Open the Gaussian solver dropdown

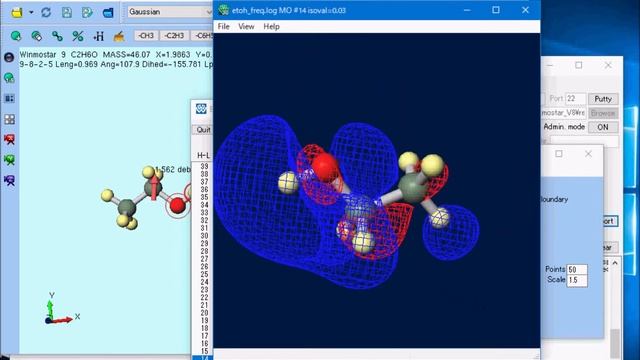pyautogui.click(x=170, y=12)
